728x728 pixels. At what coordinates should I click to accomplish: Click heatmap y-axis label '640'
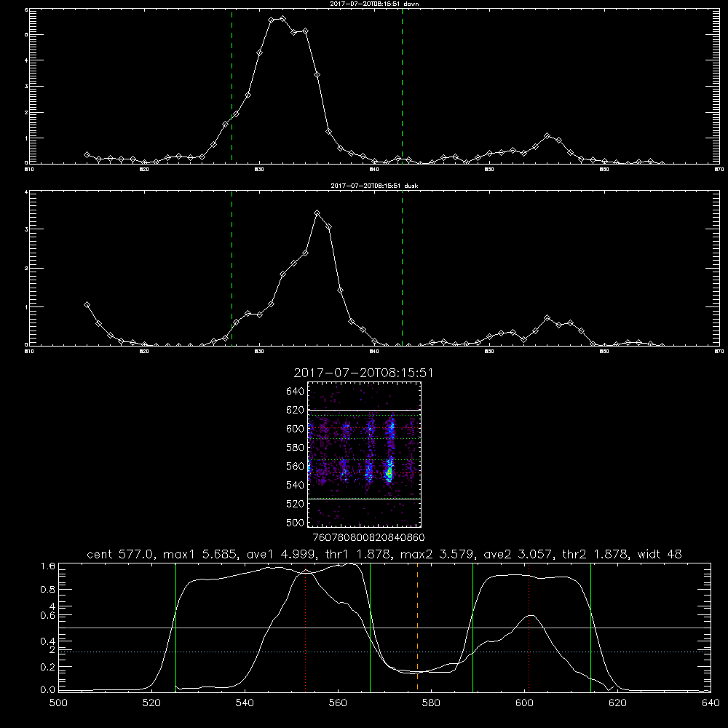(296, 392)
